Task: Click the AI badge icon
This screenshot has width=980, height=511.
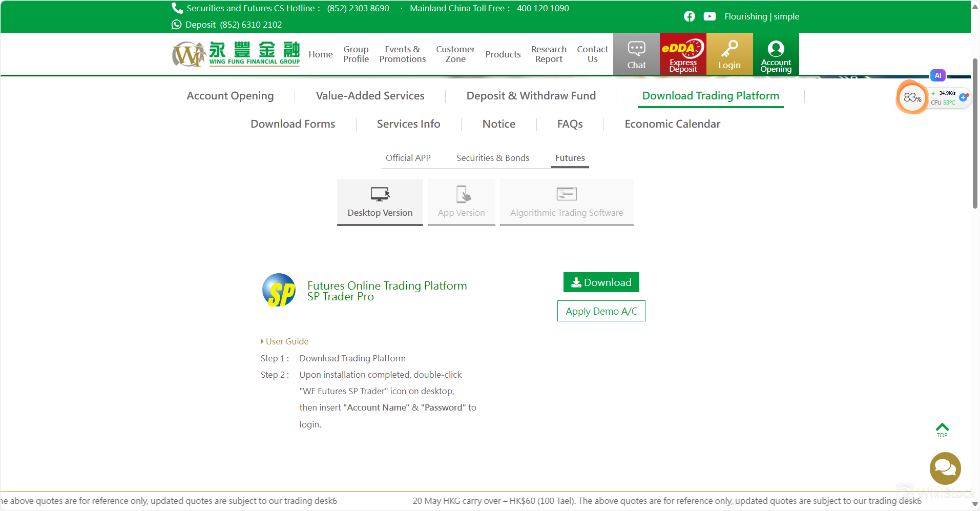Action: [938, 75]
